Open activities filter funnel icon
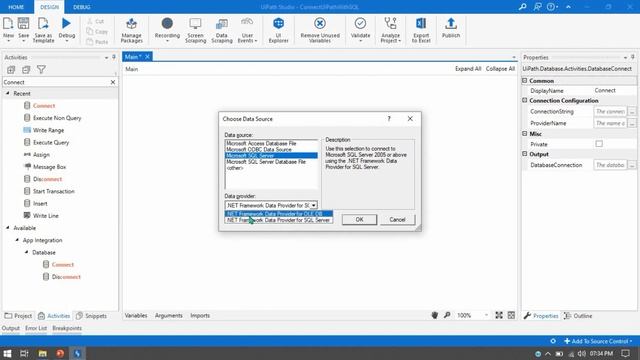 click(41, 70)
